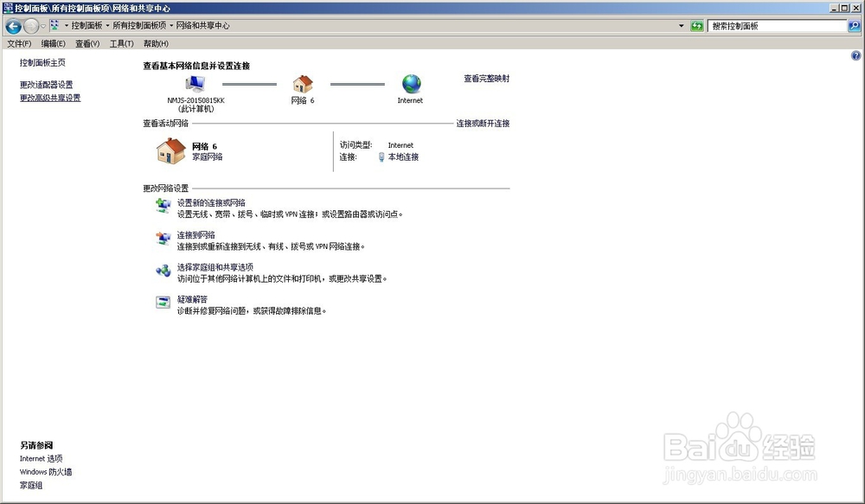Launch the 疑难解答 troubleshooter icon

(163, 302)
